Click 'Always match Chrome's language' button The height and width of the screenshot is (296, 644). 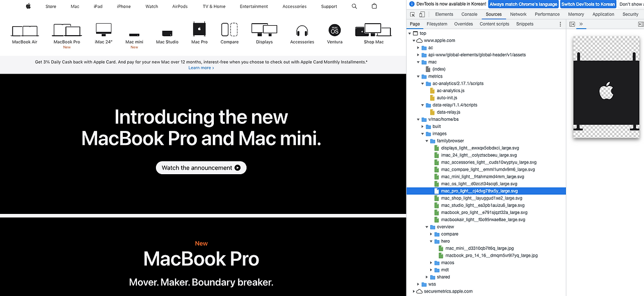coord(524,4)
